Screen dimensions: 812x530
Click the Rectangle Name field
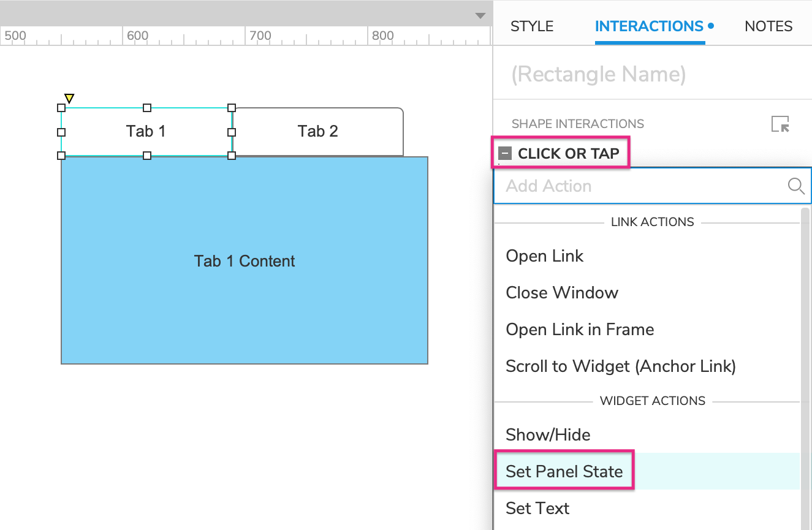click(x=598, y=74)
